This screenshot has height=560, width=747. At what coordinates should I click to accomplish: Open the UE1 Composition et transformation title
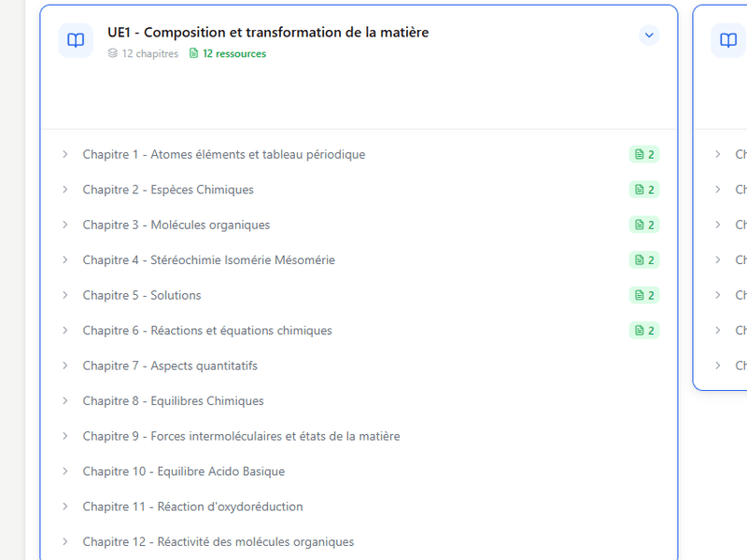click(268, 33)
